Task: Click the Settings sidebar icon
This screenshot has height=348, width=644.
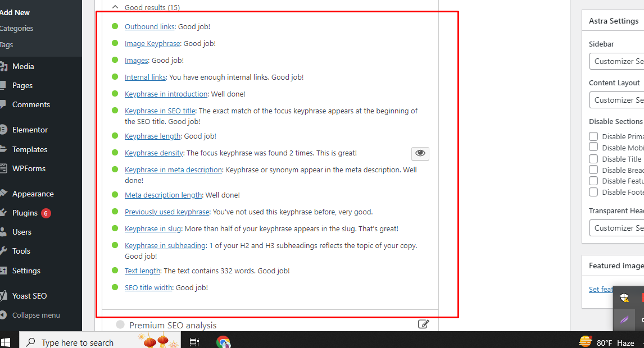Action: 3,271
